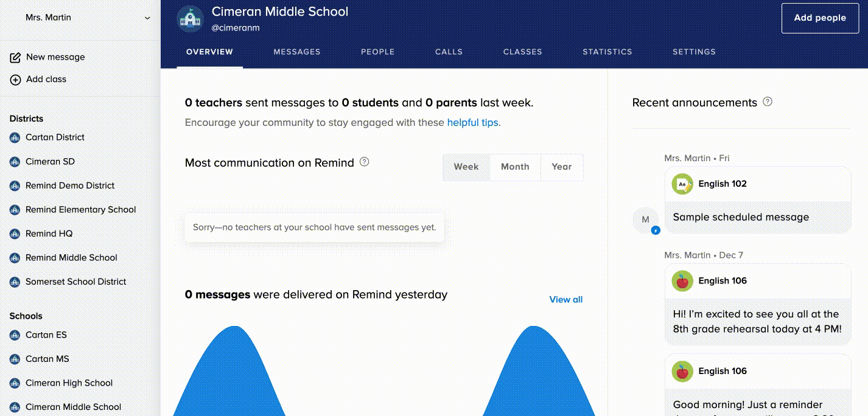Click Mrs. Martin's M avatar in announcements
Screen dimensions: 868x416
(x=646, y=220)
